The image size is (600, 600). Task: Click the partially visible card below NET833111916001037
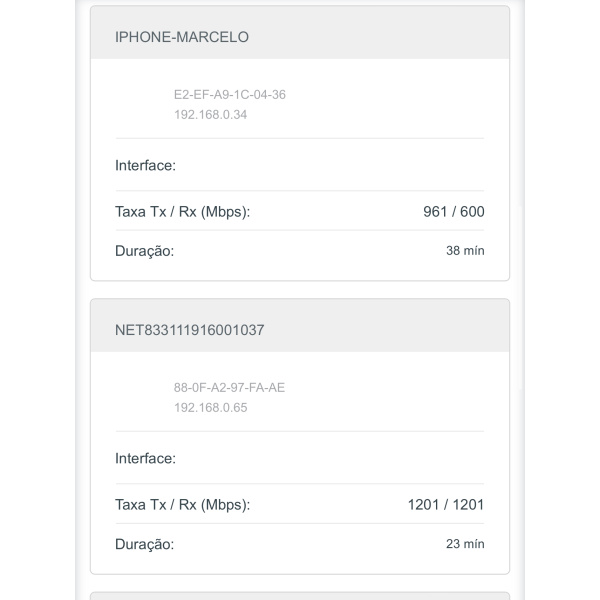click(300, 596)
